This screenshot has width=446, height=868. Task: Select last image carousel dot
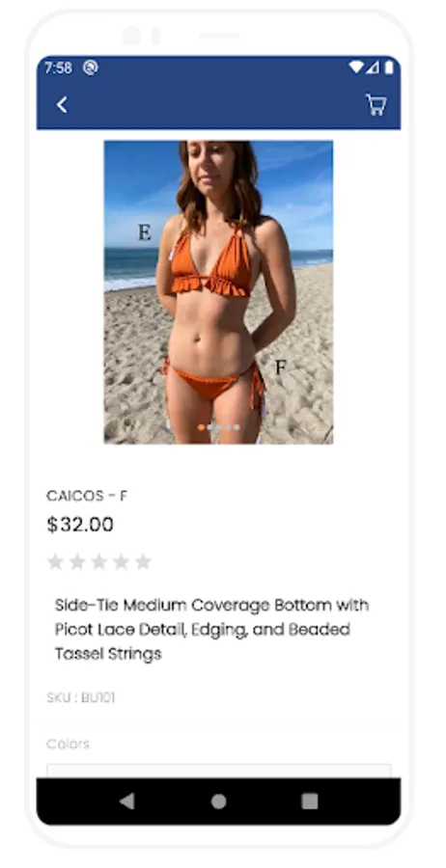(237, 427)
